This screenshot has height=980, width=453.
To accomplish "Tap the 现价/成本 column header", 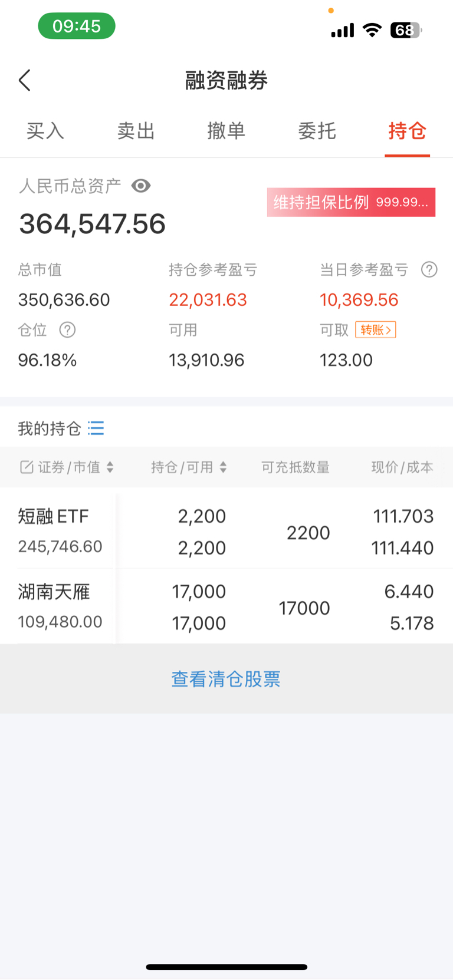I will click(x=402, y=467).
